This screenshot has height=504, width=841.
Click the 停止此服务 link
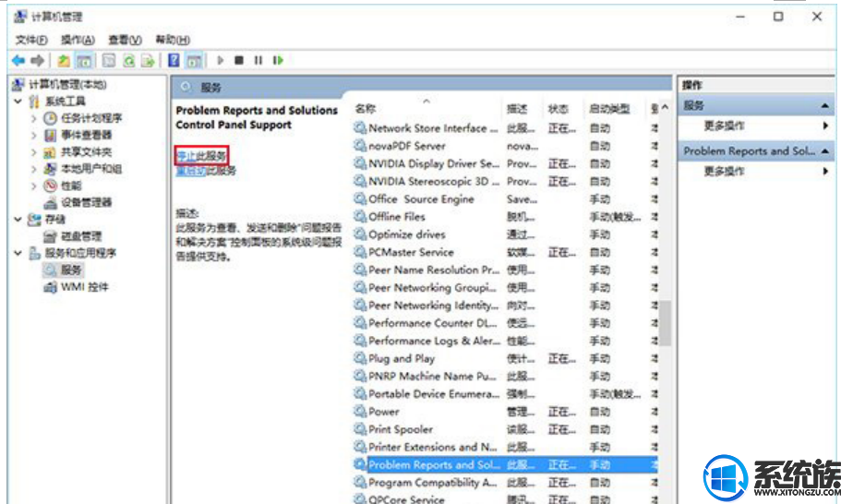point(201,155)
